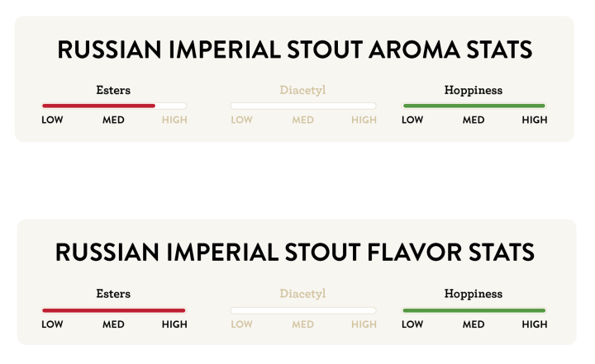
Task: Click HIGH under Aroma Esters
Action: click(x=174, y=121)
